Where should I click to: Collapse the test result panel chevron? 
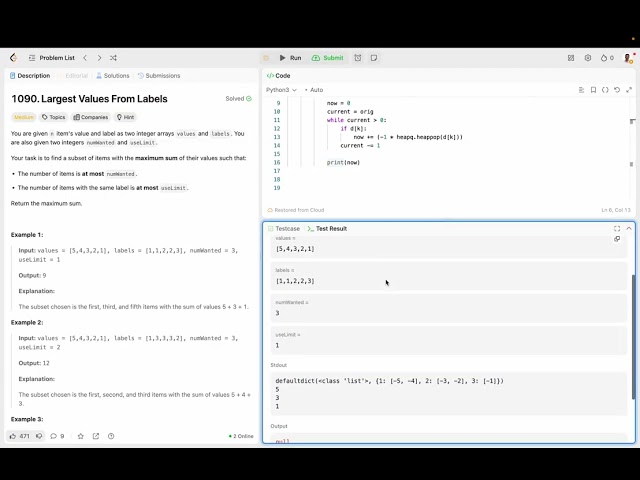pyautogui.click(x=629, y=229)
